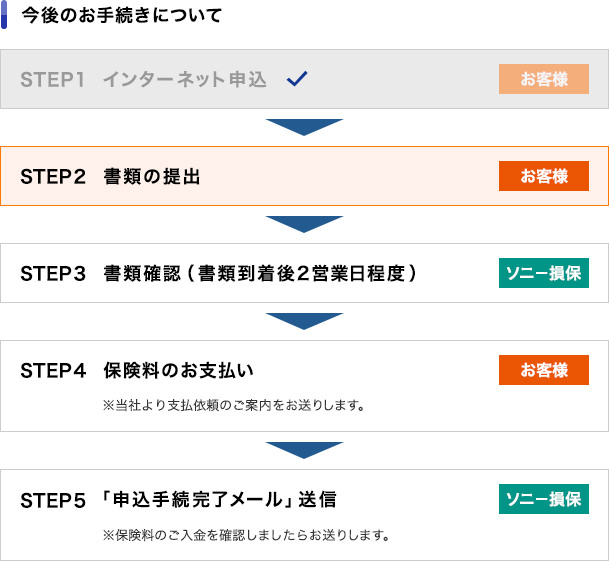Click the down arrow below STEP4
609x561 pixels.
pyautogui.click(x=304, y=450)
